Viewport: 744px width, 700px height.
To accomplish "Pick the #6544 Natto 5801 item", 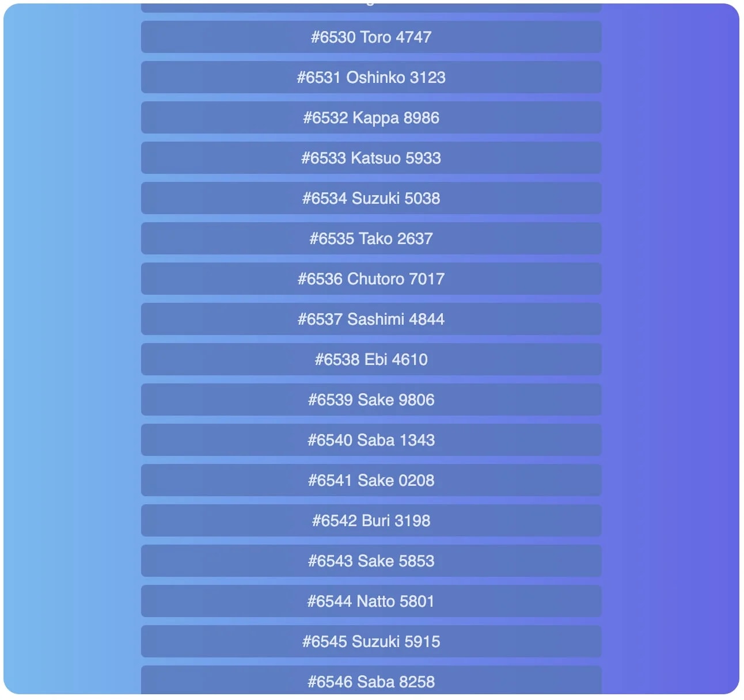I will [371, 601].
